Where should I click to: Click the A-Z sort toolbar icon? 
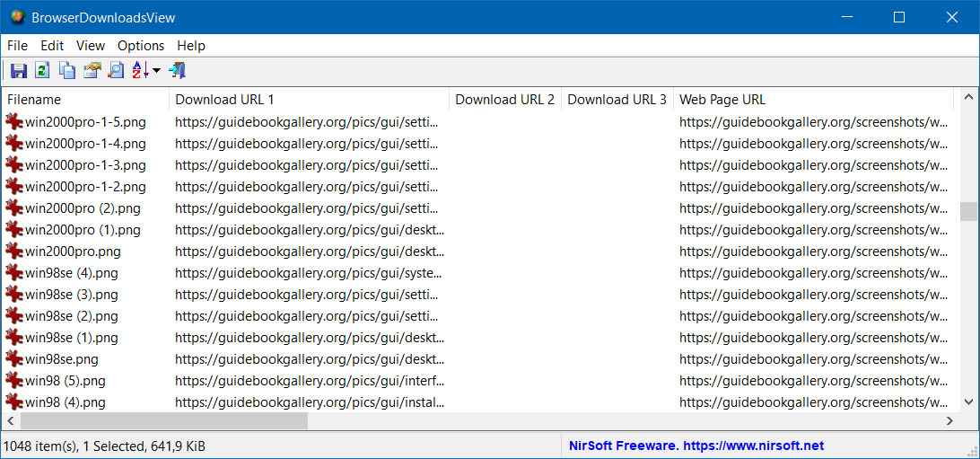coord(140,70)
